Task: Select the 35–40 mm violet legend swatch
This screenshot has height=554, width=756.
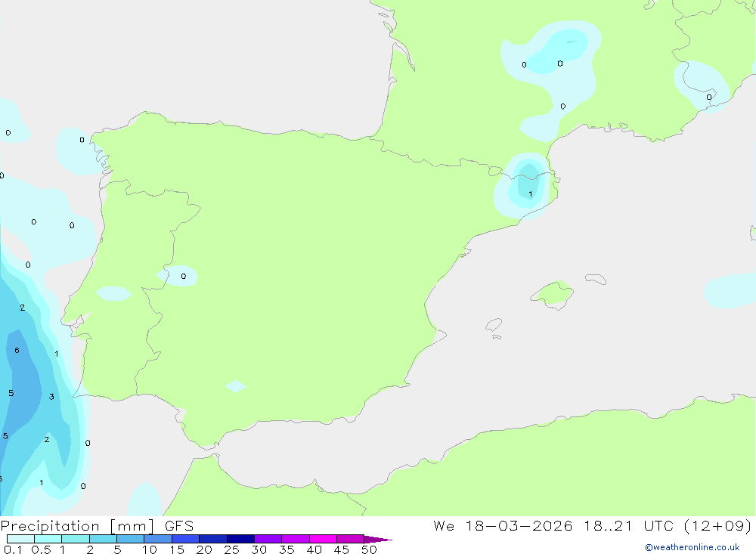Action: pyautogui.click(x=296, y=539)
